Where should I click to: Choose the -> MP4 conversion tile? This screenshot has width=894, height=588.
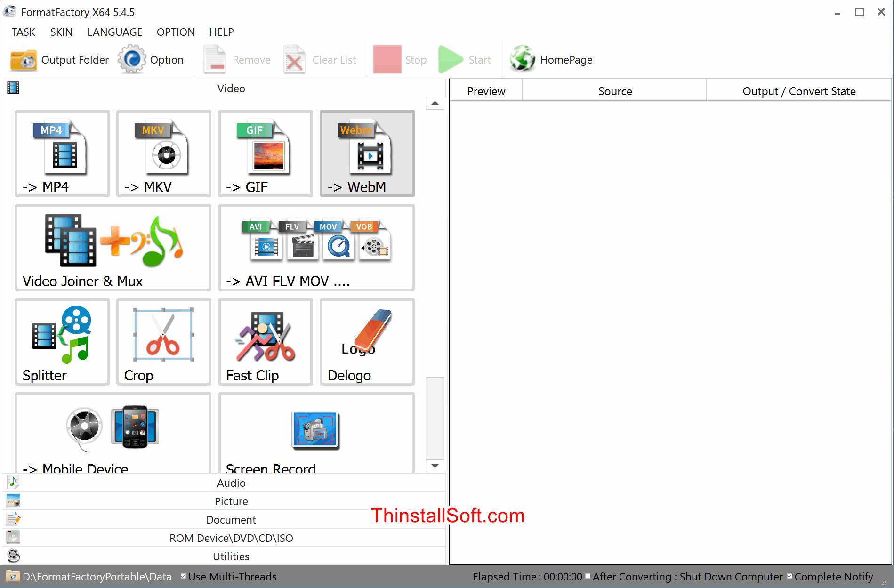pos(62,153)
